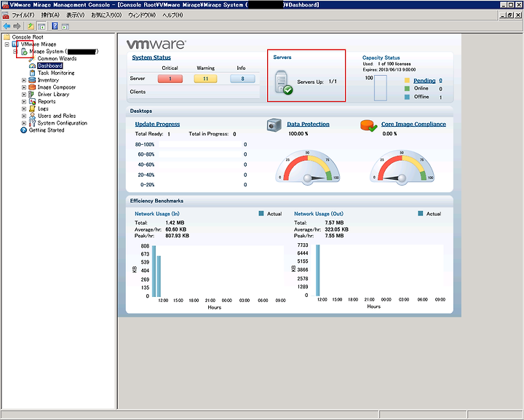Click the yellow Warning count 11 button
The image size is (524, 420).
coord(205,79)
